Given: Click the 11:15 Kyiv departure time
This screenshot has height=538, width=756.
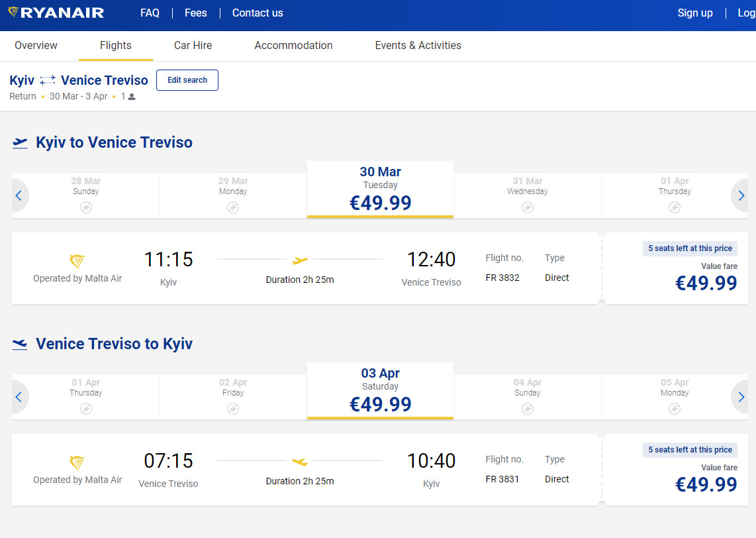Looking at the screenshot, I should coord(168,260).
